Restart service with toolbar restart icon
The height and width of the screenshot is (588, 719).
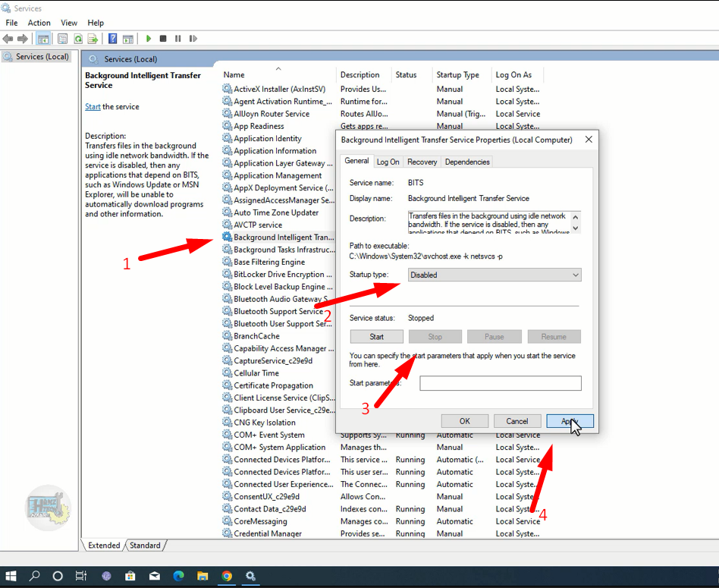(193, 39)
